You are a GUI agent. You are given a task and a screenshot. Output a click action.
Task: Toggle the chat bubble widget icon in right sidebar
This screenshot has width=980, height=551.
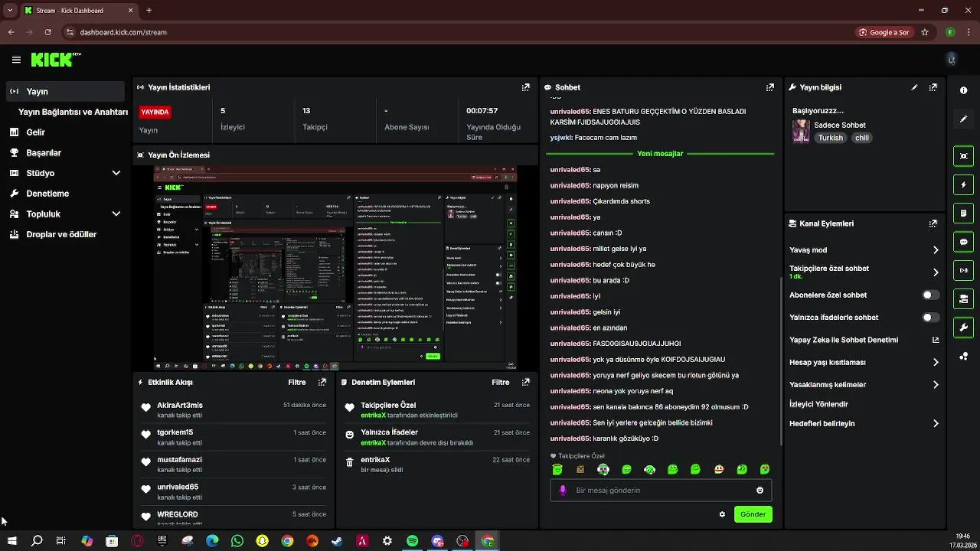963,241
